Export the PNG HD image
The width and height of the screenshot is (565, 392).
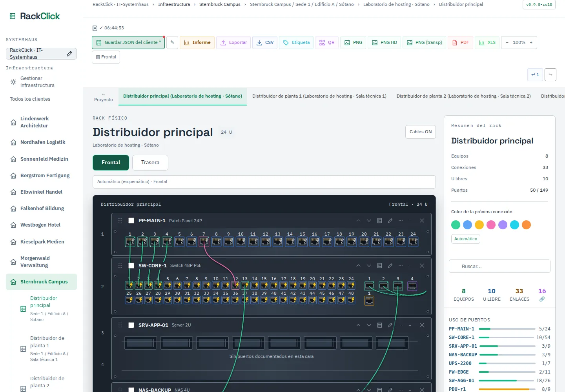coord(385,42)
